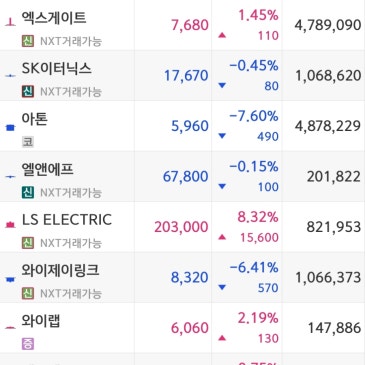365x365 pixels.
Task: Open the 아톤 stock name
Action: 35,119
